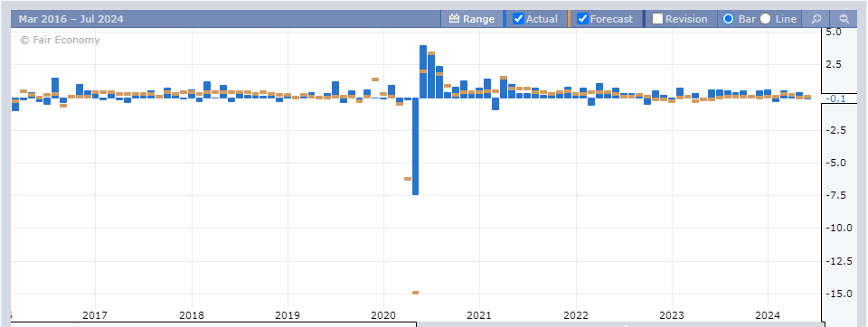Click the zoom in magnifier icon

click(816, 19)
